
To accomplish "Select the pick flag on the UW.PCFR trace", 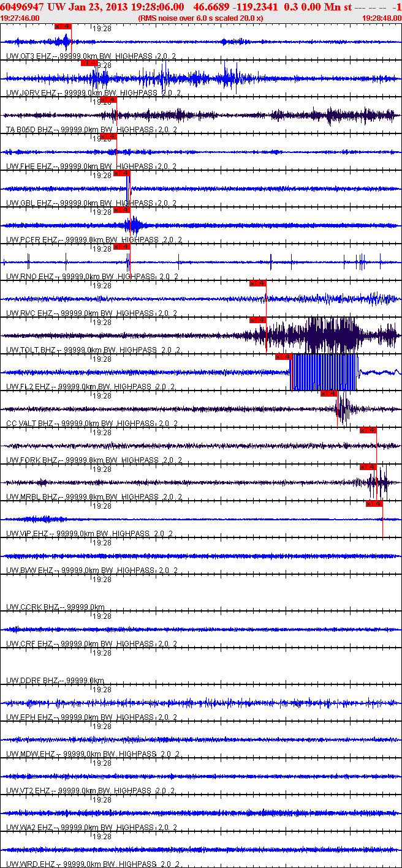I will pos(122,210).
